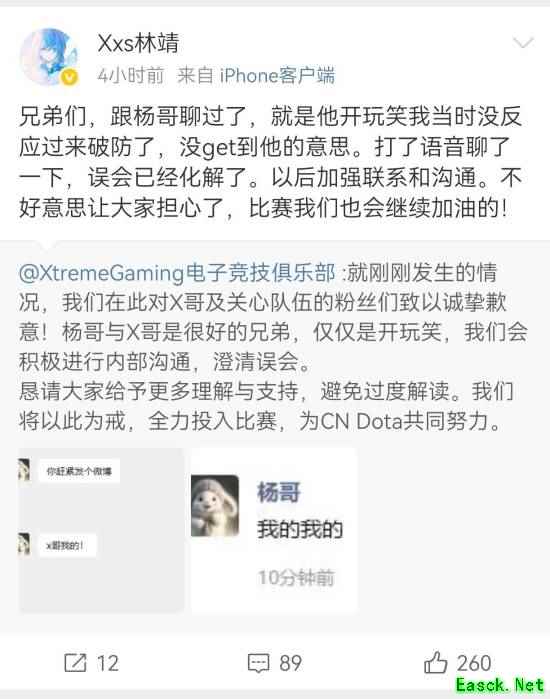The image size is (550, 699).
Task: Open the main post text starting 兄弟们
Action: tap(271, 162)
